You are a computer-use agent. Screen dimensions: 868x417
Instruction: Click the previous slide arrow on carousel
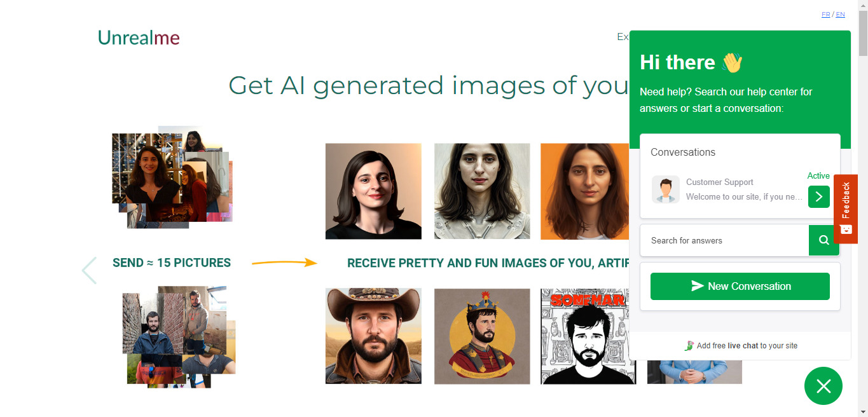point(90,271)
